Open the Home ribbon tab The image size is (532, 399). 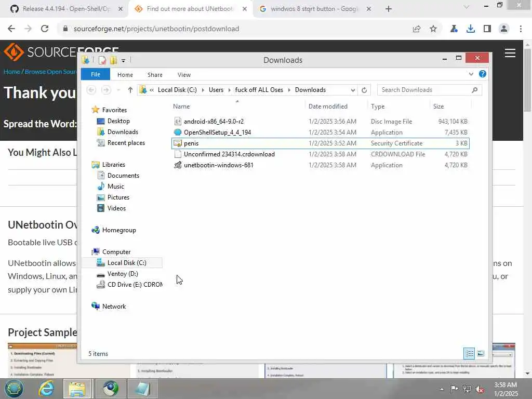pyautogui.click(x=125, y=75)
